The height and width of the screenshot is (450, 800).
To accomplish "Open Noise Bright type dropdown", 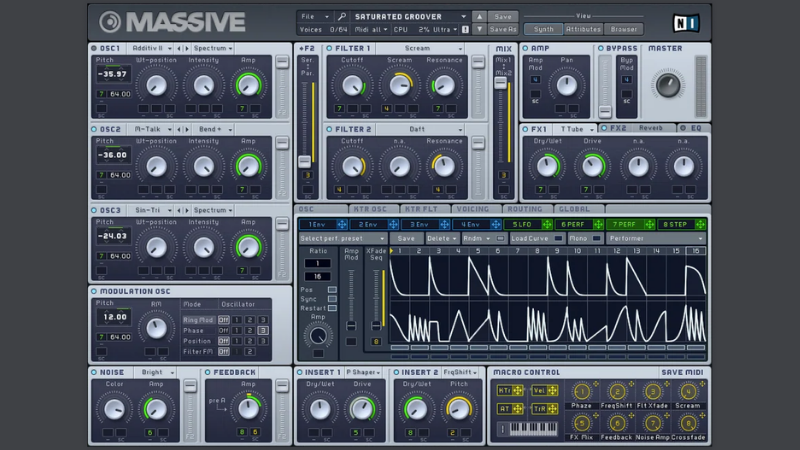I will (x=157, y=372).
